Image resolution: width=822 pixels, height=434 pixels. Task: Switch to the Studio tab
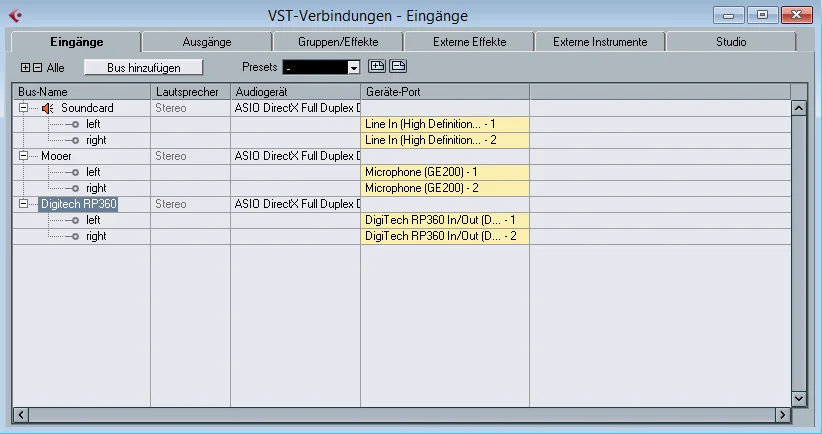[x=731, y=42]
